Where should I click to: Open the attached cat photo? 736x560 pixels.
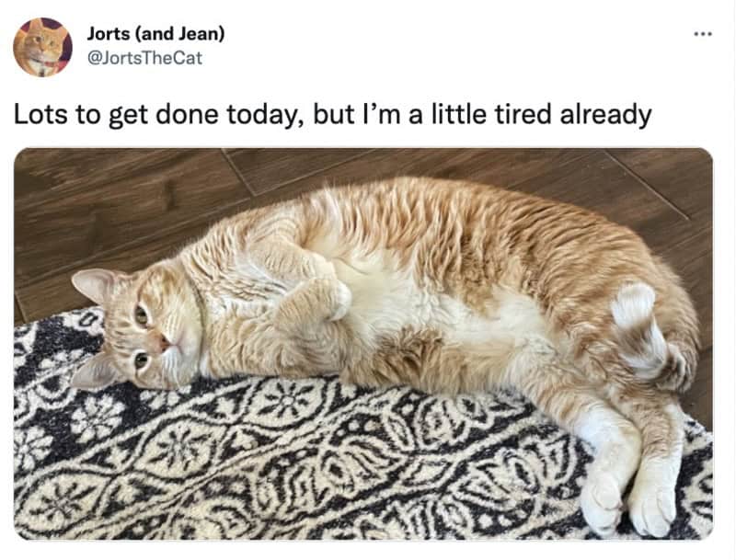[x=363, y=344]
